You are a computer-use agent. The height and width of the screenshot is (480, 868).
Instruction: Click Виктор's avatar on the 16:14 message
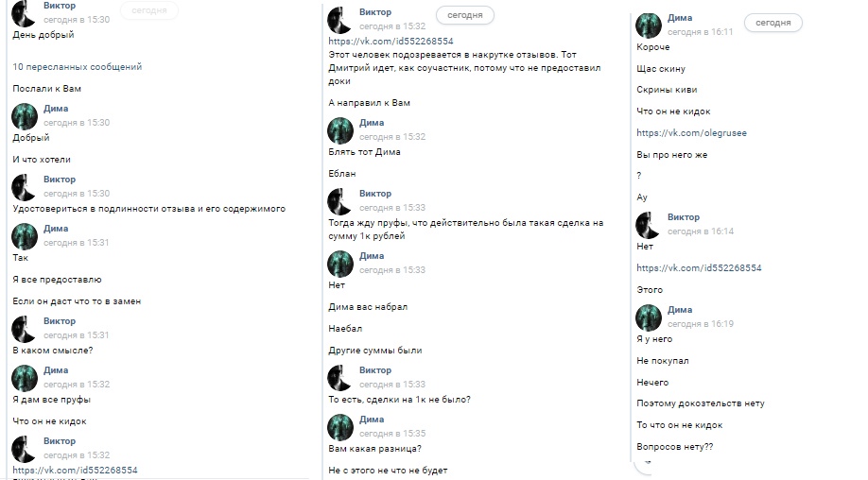click(x=649, y=225)
